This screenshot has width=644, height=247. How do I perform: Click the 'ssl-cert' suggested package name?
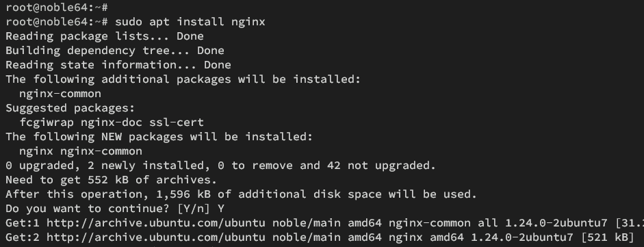pyautogui.click(x=177, y=122)
